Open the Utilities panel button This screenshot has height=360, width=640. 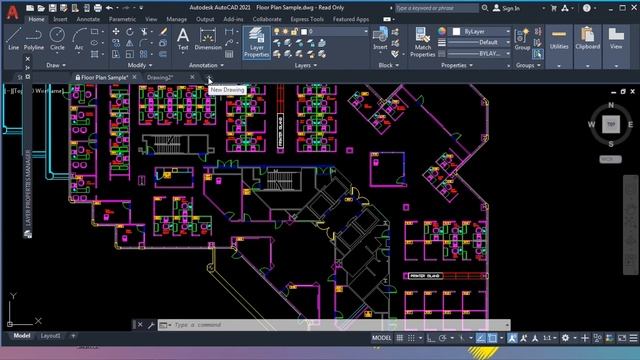[x=559, y=46]
